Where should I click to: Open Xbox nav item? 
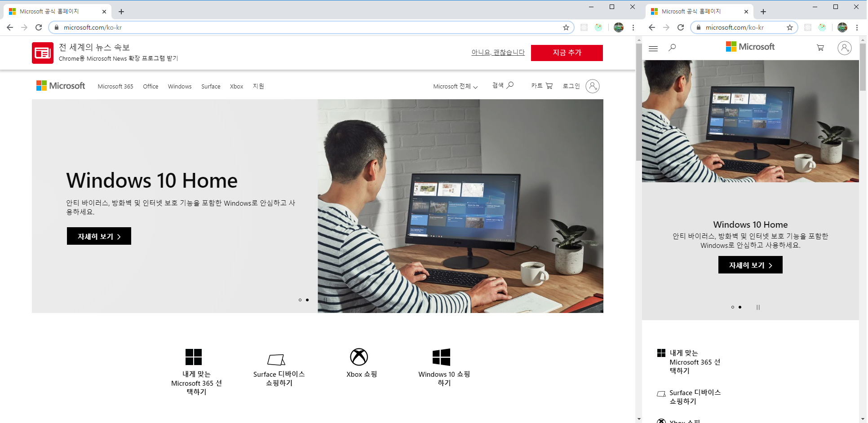tap(236, 86)
